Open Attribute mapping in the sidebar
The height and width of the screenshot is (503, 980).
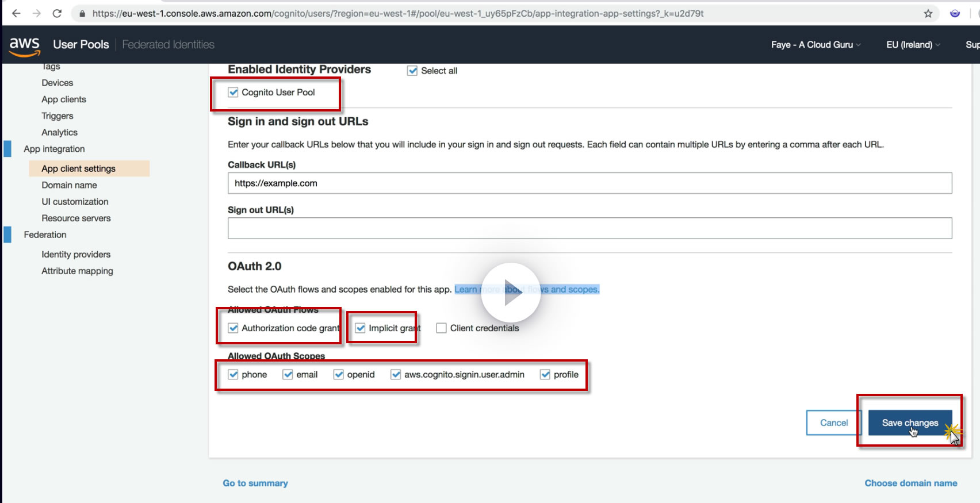pos(77,271)
